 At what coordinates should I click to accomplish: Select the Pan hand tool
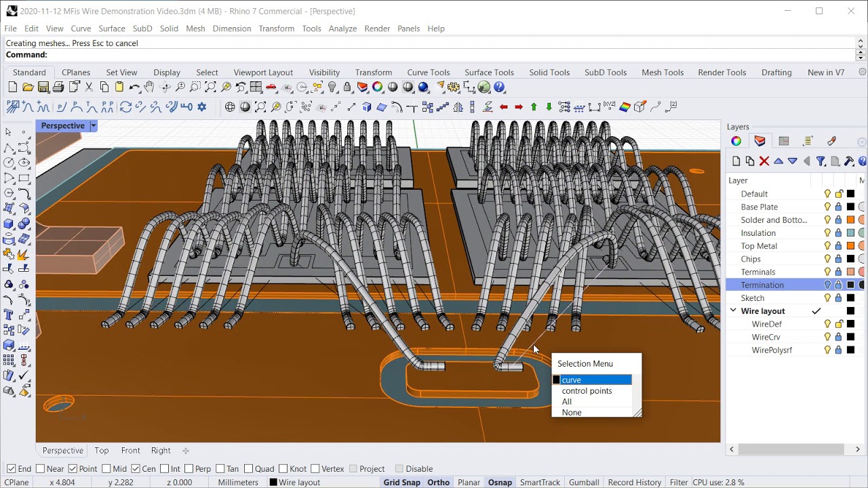(149, 87)
